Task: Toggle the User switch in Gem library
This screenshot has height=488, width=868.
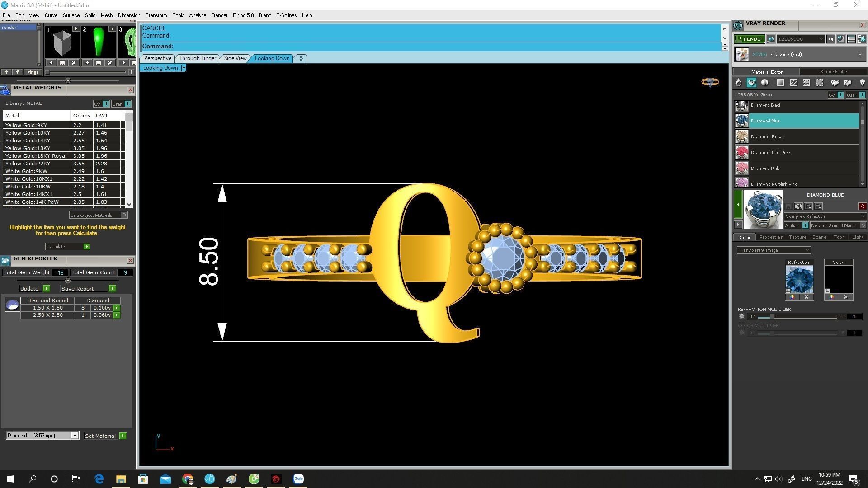Action: pos(862,95)
